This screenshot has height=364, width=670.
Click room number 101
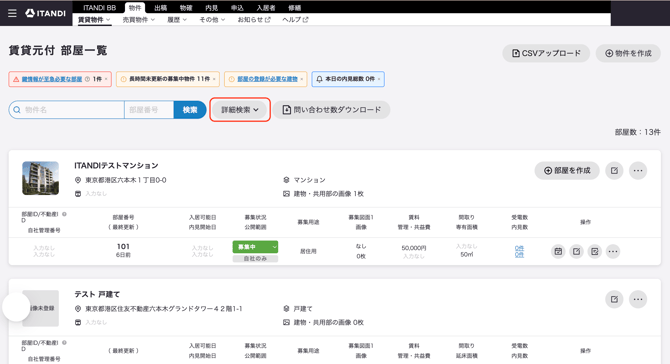123,247
